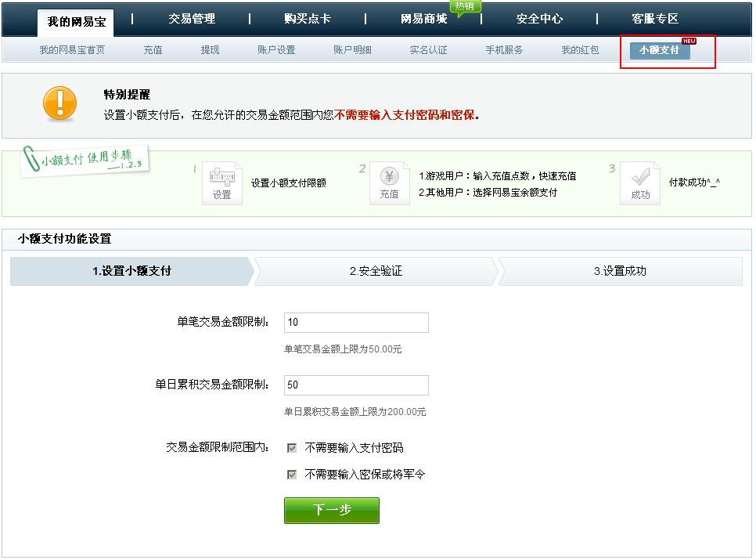Click the green 下一步 button
The height and width of the screenshot is (560, 756).
[332, 511]
